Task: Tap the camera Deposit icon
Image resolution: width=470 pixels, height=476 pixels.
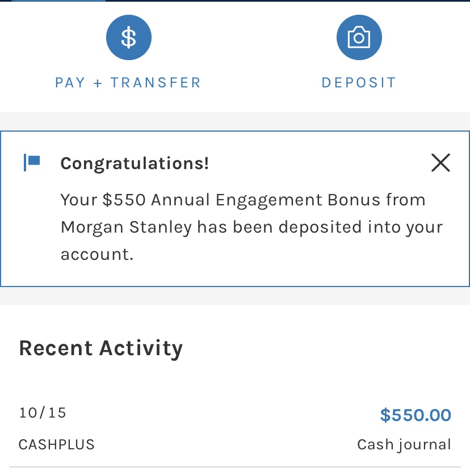Action: [359, 38]
